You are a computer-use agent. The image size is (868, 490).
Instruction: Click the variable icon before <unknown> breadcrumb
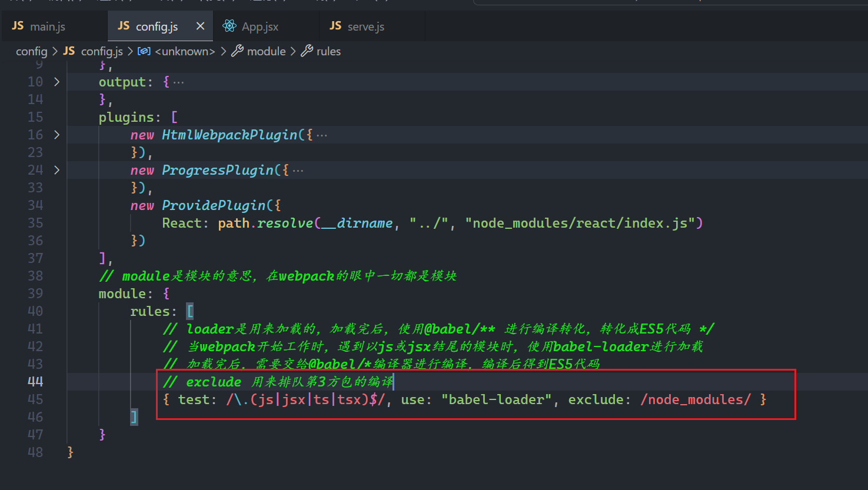(x=144, y=51)
